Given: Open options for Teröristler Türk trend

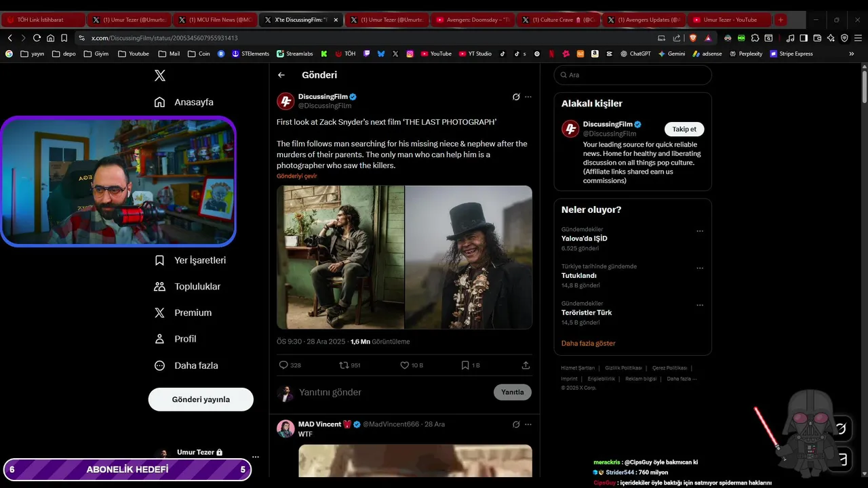Looking at the screenshot, I should (x=700, y=305).
